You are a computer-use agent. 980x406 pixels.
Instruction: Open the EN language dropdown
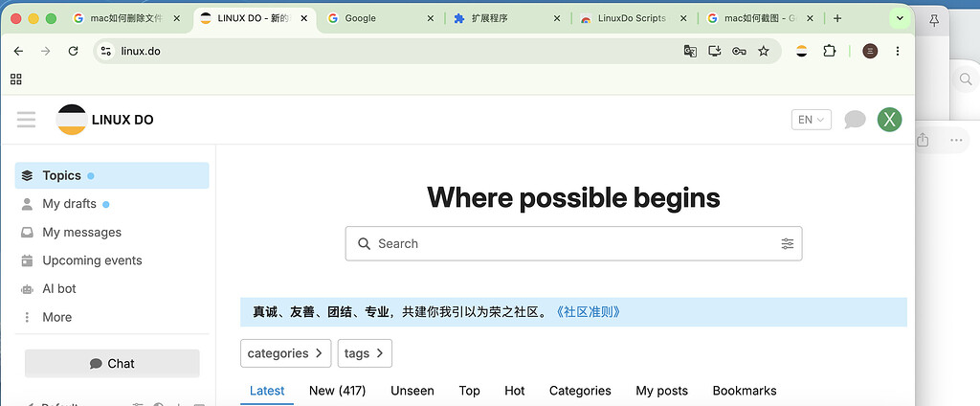812,120
